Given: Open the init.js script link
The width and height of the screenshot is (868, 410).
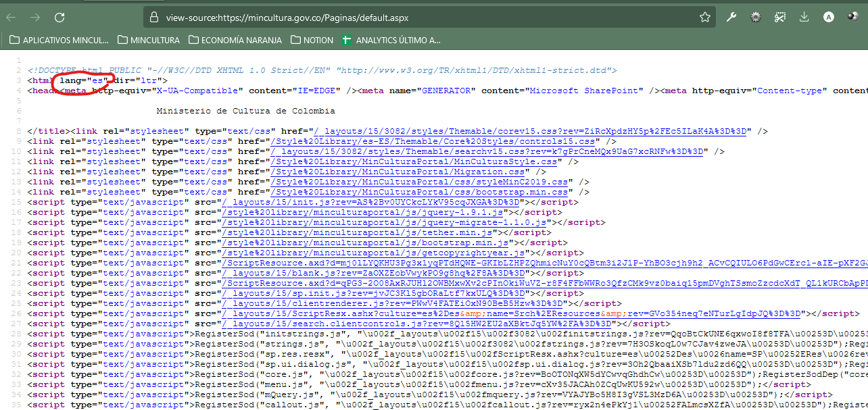Looking at the screenshot, I should [x=370, y=202].
